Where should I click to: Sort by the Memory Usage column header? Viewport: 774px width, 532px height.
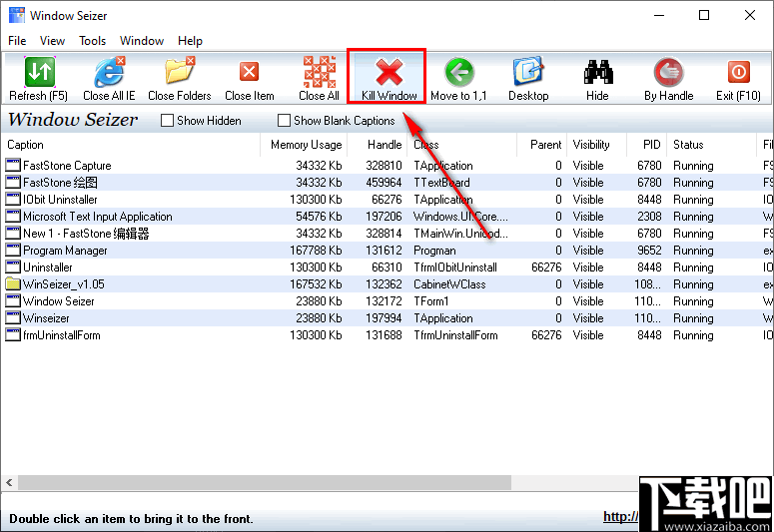coord(304,145)
